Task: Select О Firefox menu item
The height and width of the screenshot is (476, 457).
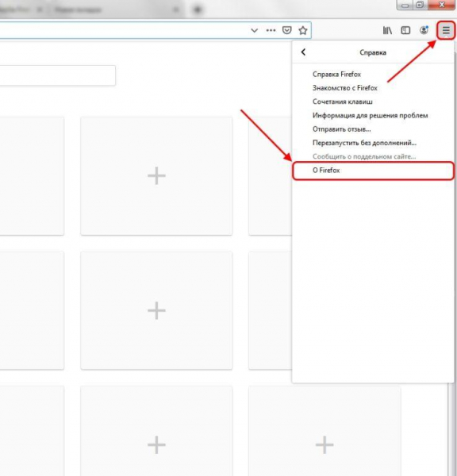Action: pyautogui.click(x=373, y=171)
